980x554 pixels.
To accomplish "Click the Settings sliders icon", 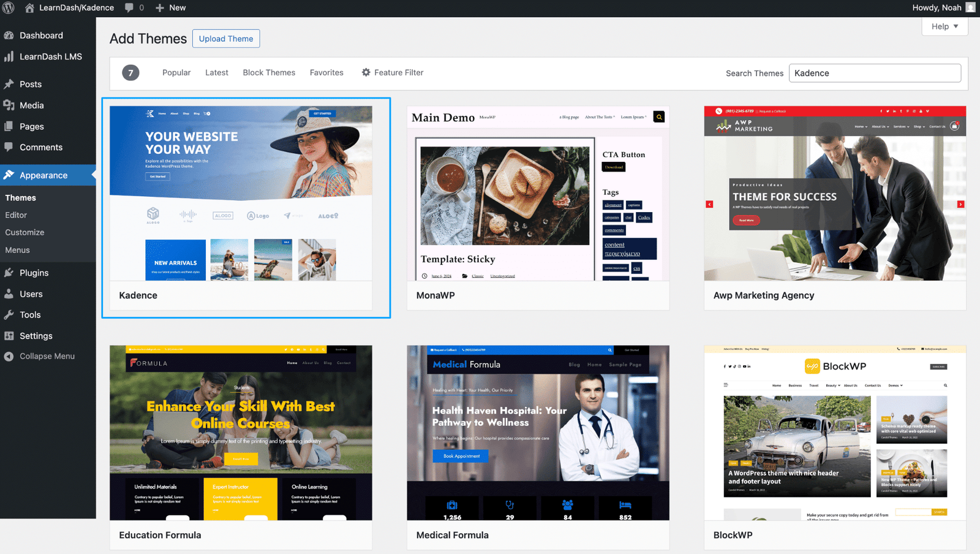I will pos(9,336).
